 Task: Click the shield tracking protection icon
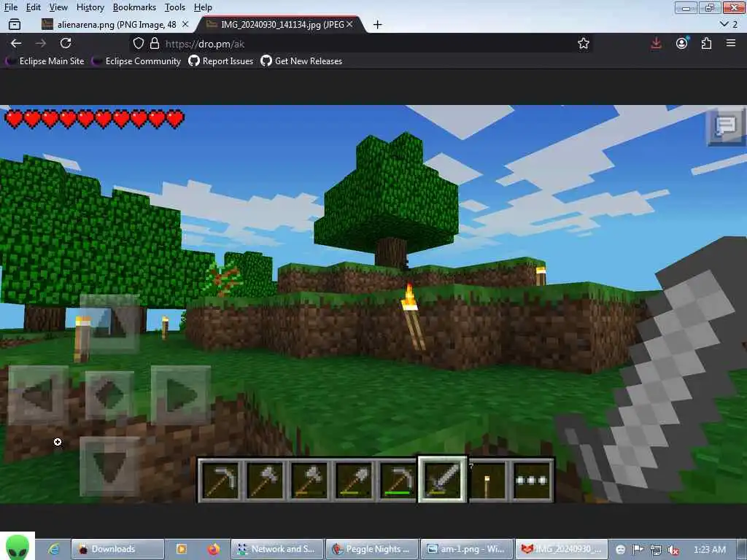138,44
